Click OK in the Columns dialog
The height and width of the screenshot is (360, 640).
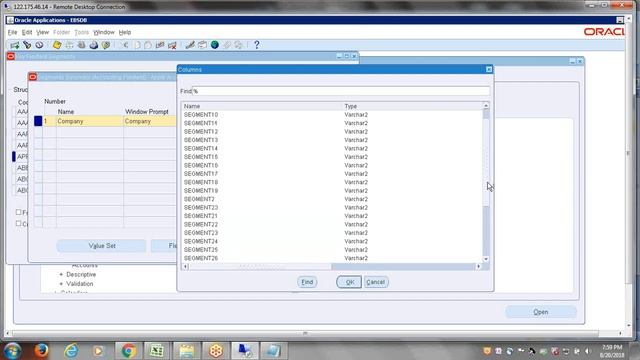(349, 282)
